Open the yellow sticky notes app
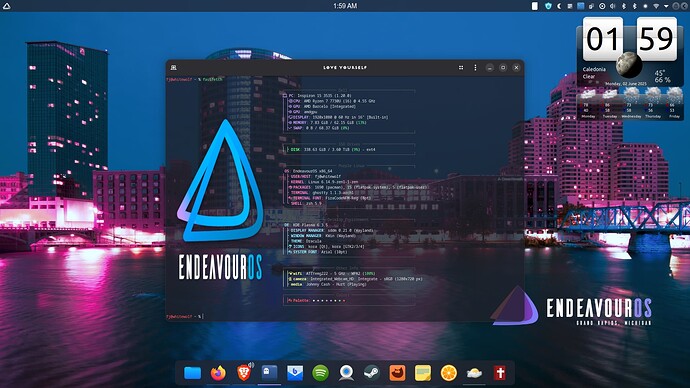The image size is (690, 388). (423, 373)
